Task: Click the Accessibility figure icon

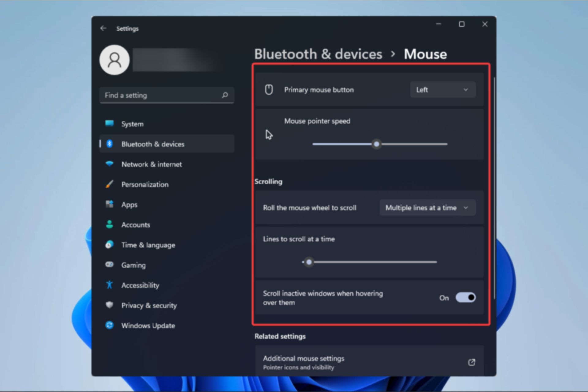Action: pyautogui.click(x=109, y=285)
